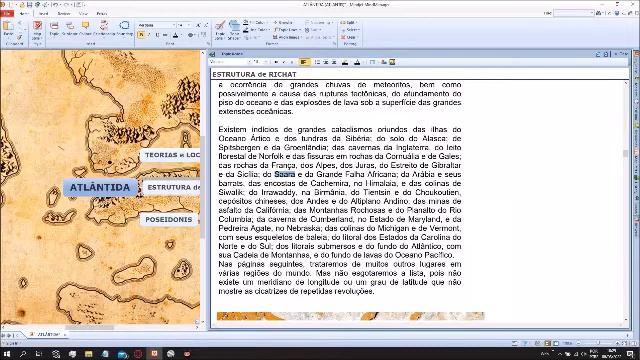Viewport: 640px width, 360px height.
Task: Toggle Underline in the ribbon Font group
Action: pos(157,35)
